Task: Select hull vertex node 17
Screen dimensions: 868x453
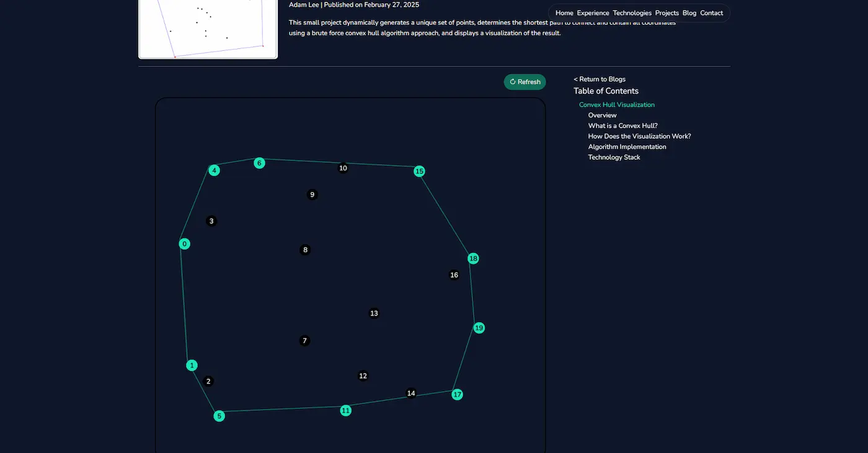Action: click(457, 395)
